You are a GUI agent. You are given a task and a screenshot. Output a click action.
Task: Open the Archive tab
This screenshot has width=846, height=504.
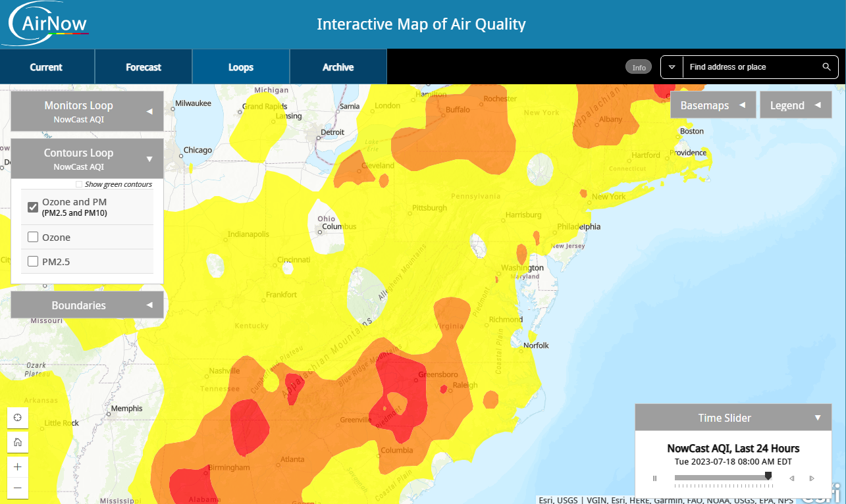pyautogui.click(x=338, y=67)
